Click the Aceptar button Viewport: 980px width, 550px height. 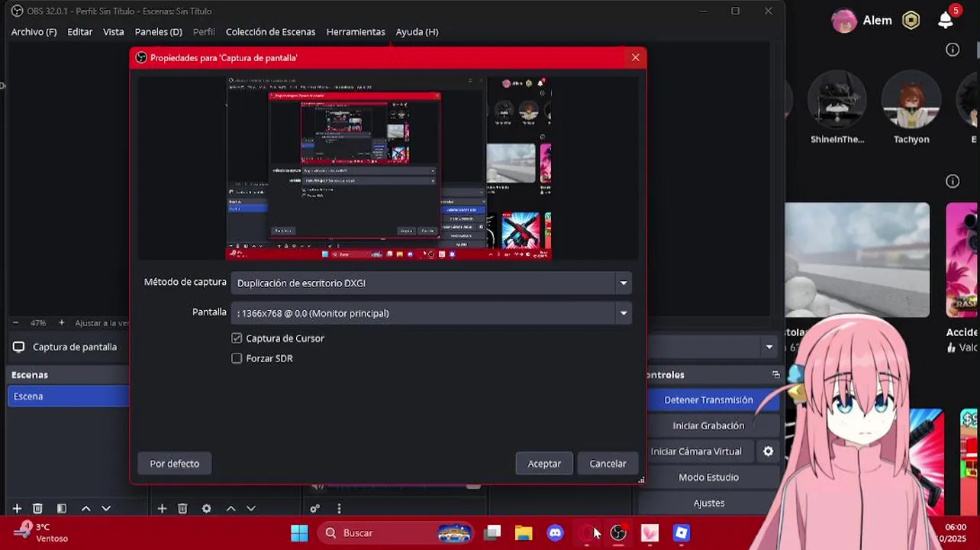[544, 464]
